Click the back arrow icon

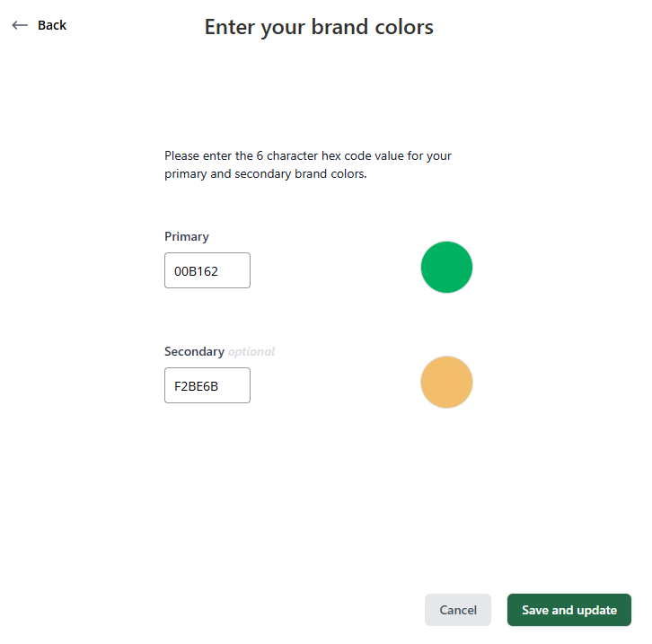[x=20, y=25]
